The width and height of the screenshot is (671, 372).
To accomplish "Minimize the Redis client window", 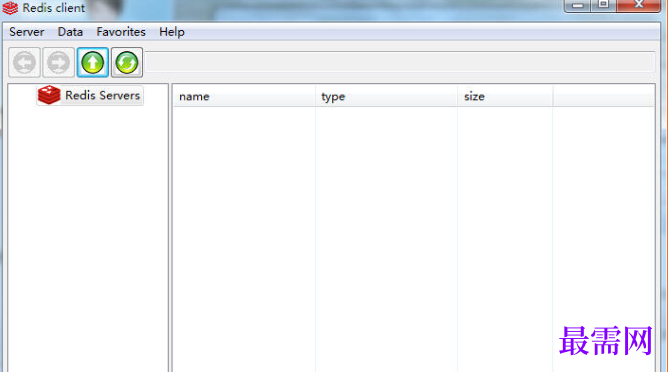I will coord(578,6).
